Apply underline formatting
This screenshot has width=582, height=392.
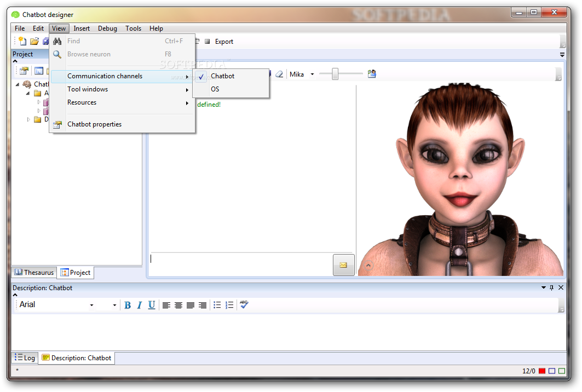pyautogui.click(x=152, y=305)
